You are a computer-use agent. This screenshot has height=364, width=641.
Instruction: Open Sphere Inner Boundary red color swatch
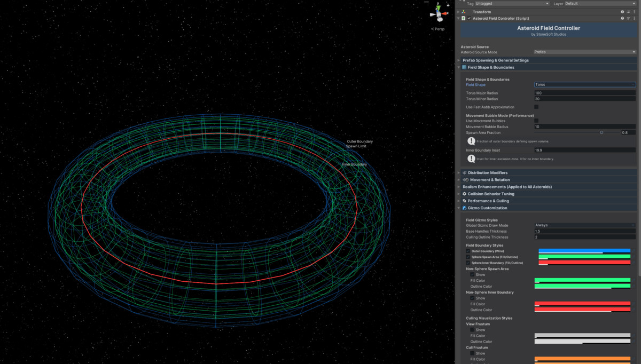[584, 263]
